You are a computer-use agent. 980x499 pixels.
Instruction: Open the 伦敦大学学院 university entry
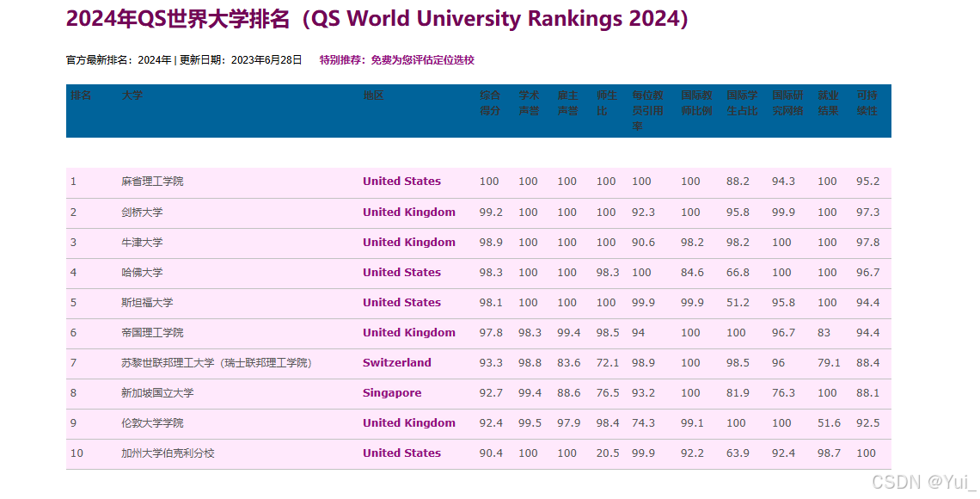tap(152, 422)
